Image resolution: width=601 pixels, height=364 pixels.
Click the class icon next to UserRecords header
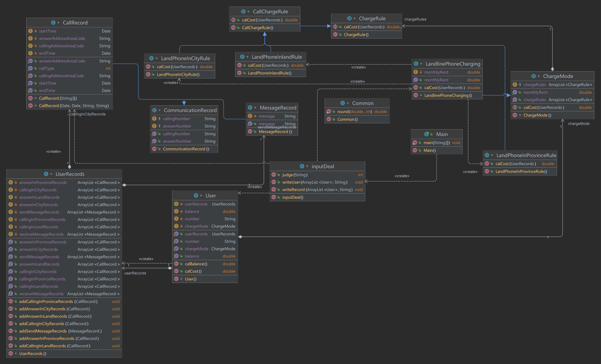[46, 174]
